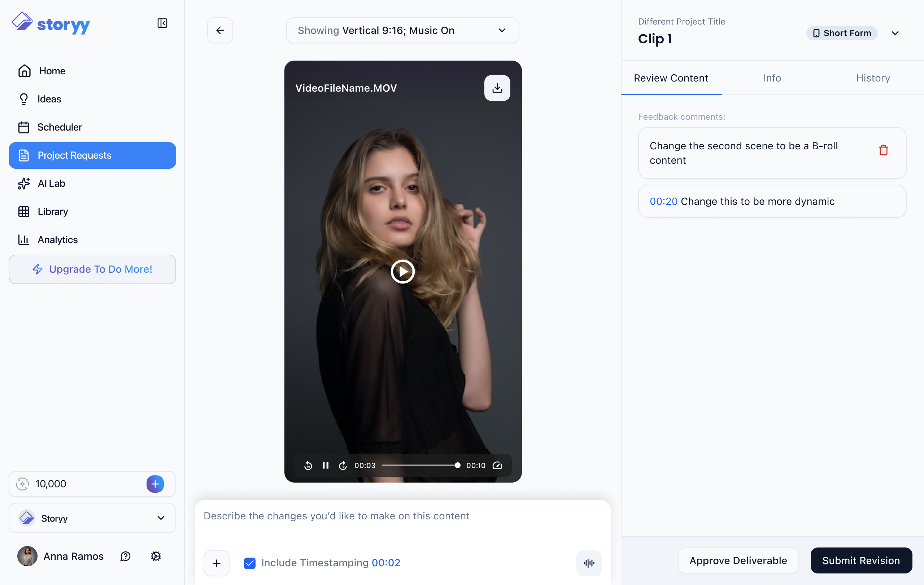Screen dimensions: 924x585
Task: Go back with the arrow button
Action: coord(220,30)
